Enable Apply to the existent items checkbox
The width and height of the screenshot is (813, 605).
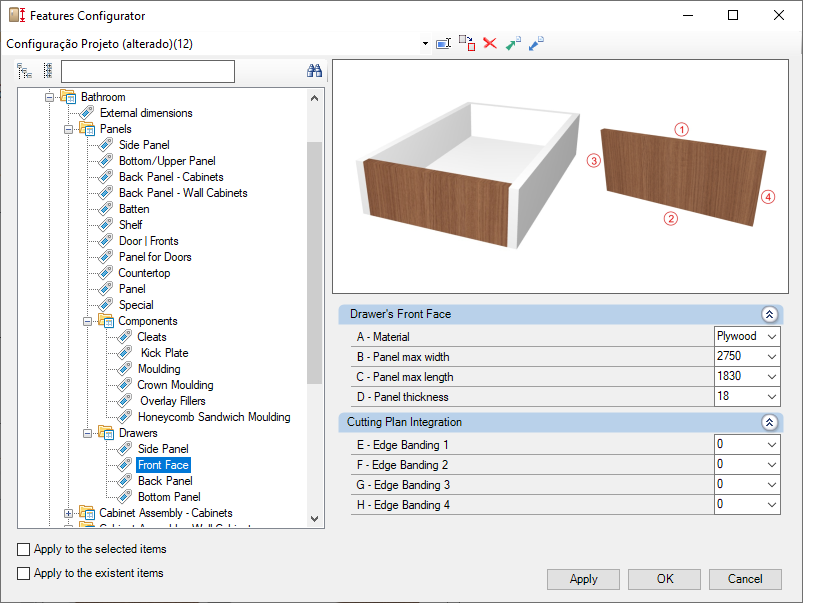pos(23,573)
